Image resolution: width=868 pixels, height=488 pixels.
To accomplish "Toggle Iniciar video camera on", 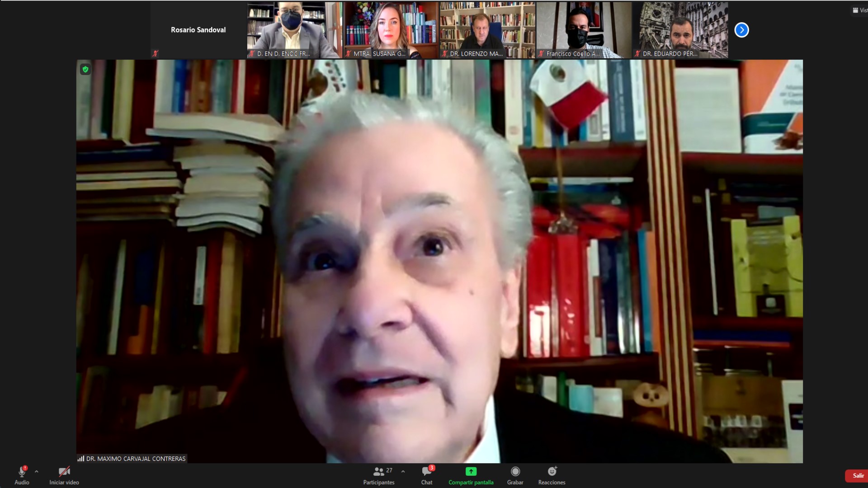I will (x=64, y=474).
